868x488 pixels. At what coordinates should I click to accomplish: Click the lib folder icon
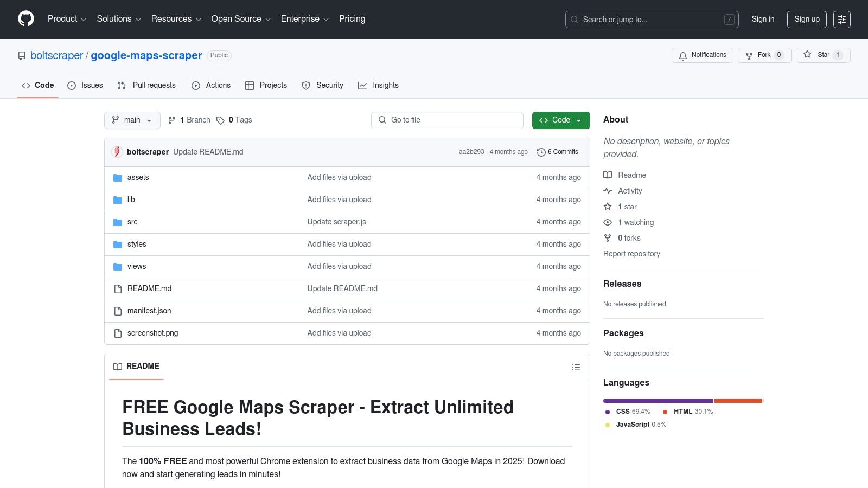tap(118, 200)
